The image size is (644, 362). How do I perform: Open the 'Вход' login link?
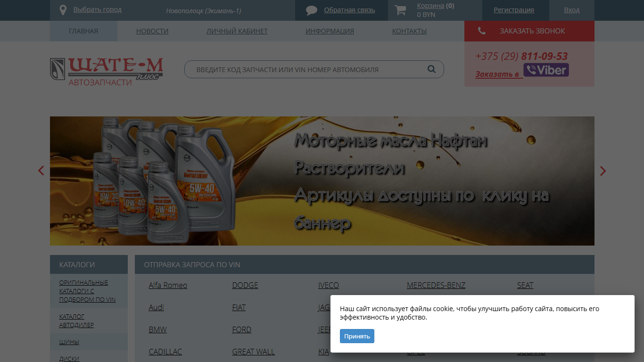coord(572,10)
